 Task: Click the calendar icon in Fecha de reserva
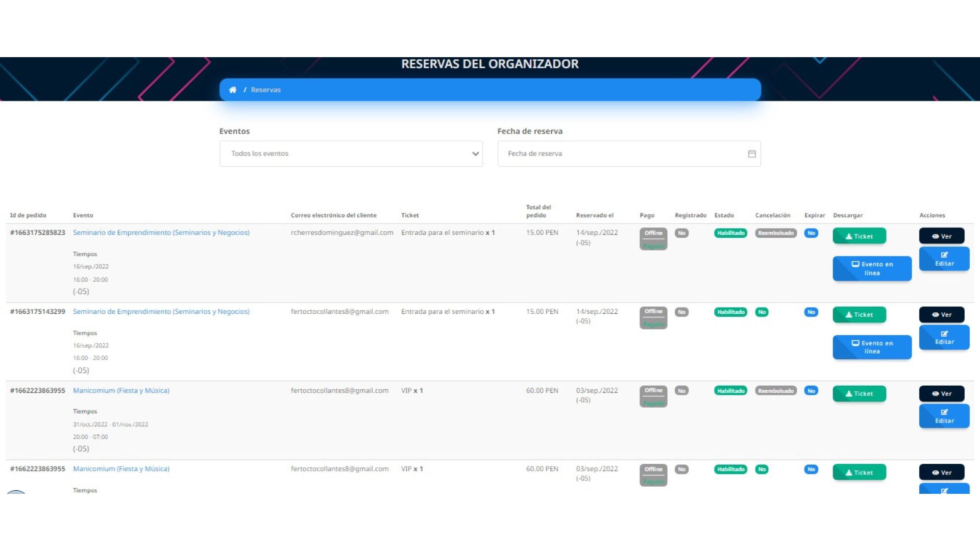[x=751, y=153]
